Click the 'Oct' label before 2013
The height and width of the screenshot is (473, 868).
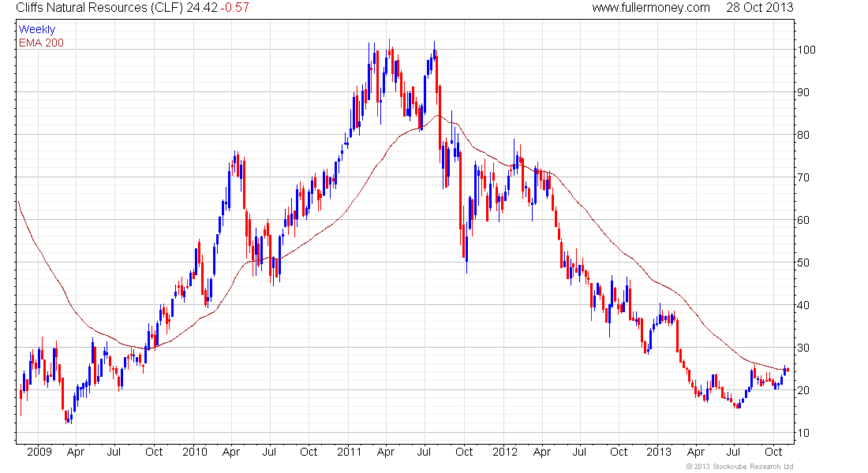[619, 452]
